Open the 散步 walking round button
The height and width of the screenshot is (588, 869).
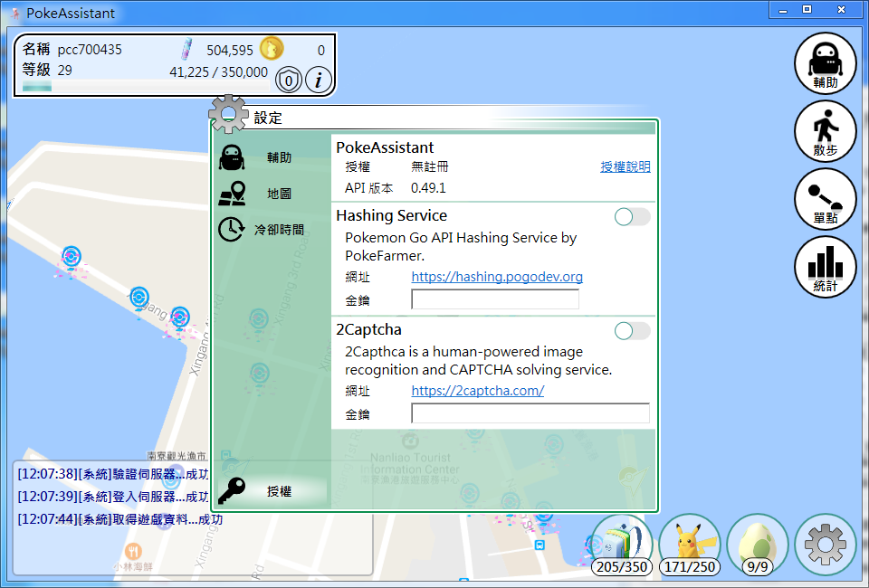[x=825, y=131]
